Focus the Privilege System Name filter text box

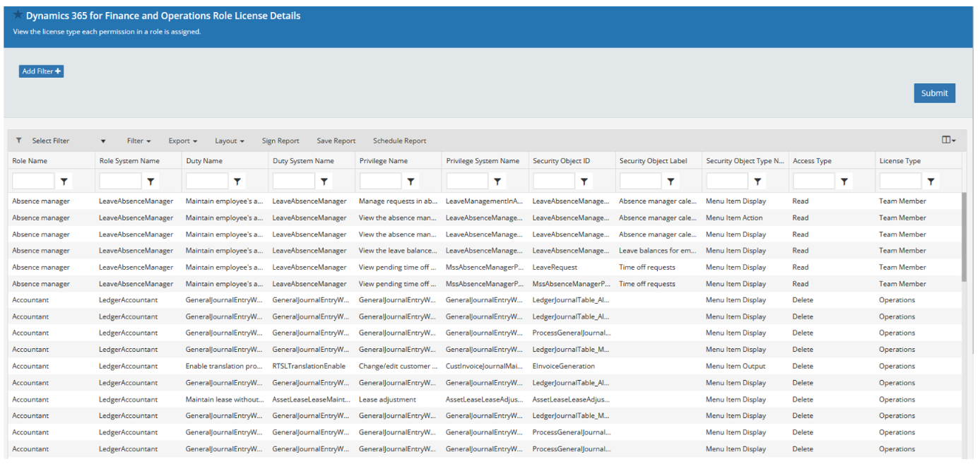point(467,182)
